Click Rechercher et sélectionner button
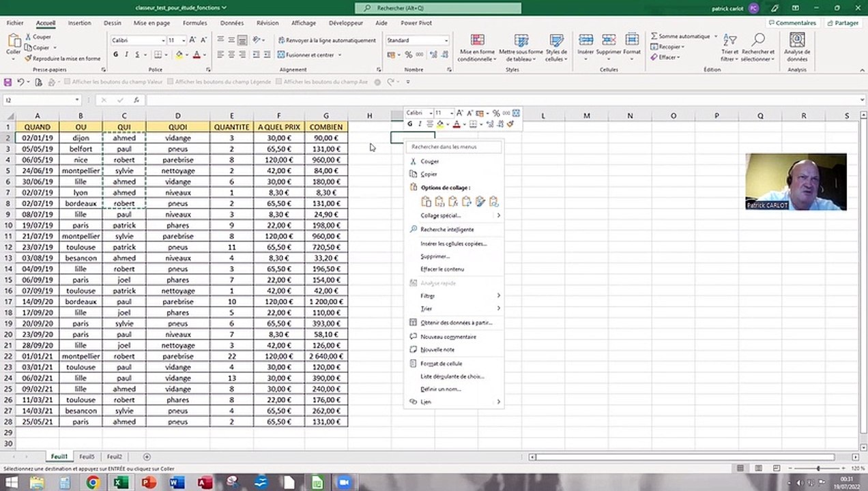 click(x=758, y=47)
